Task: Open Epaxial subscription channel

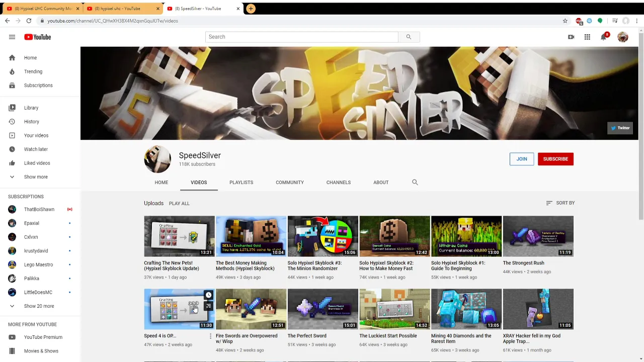Action: pyautogui.click(x=40, y=223)
